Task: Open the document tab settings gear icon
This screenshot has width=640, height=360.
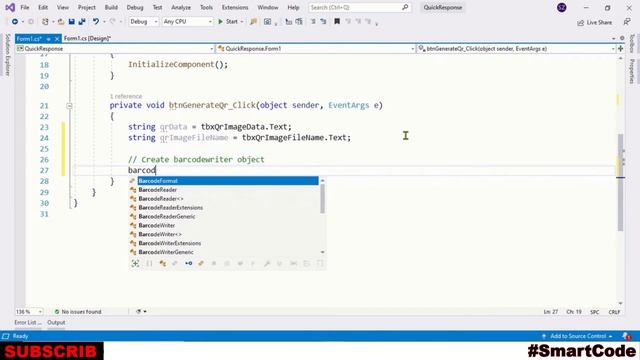Action: pos(622,38)
